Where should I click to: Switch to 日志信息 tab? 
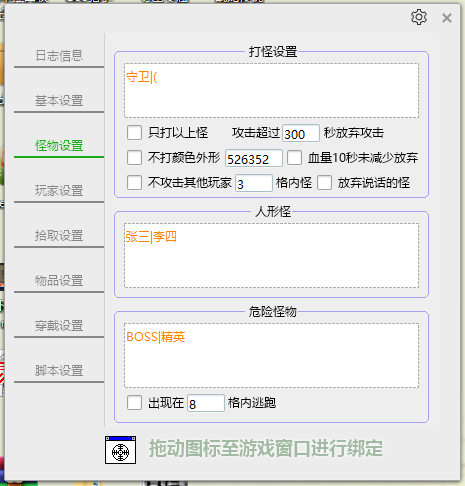point(59,56)
